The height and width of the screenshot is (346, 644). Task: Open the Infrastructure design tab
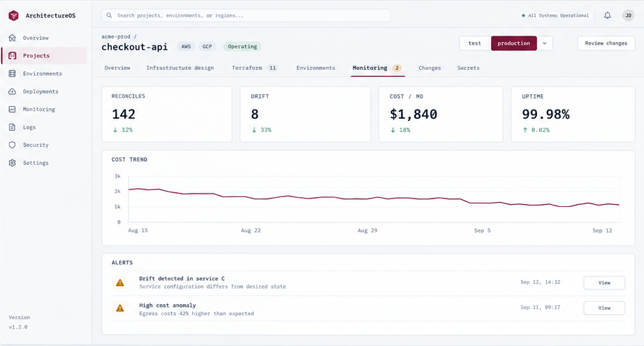tap(180, 68)
